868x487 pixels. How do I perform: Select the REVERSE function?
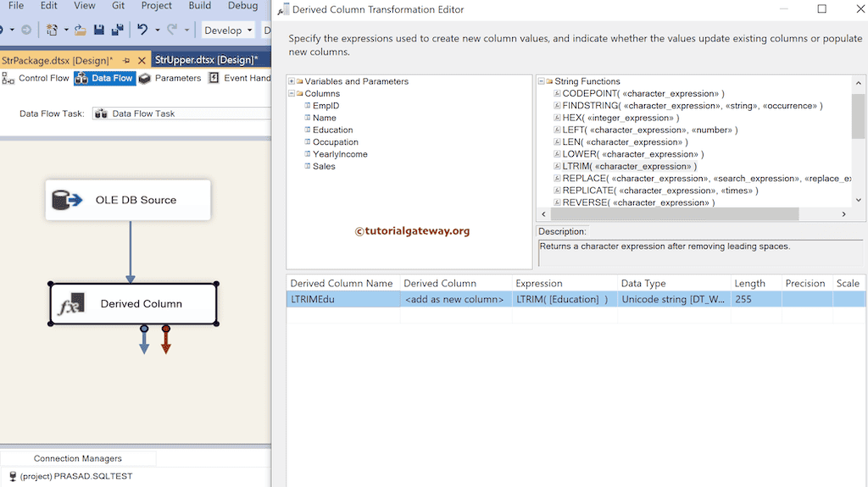tap(638, 202)
